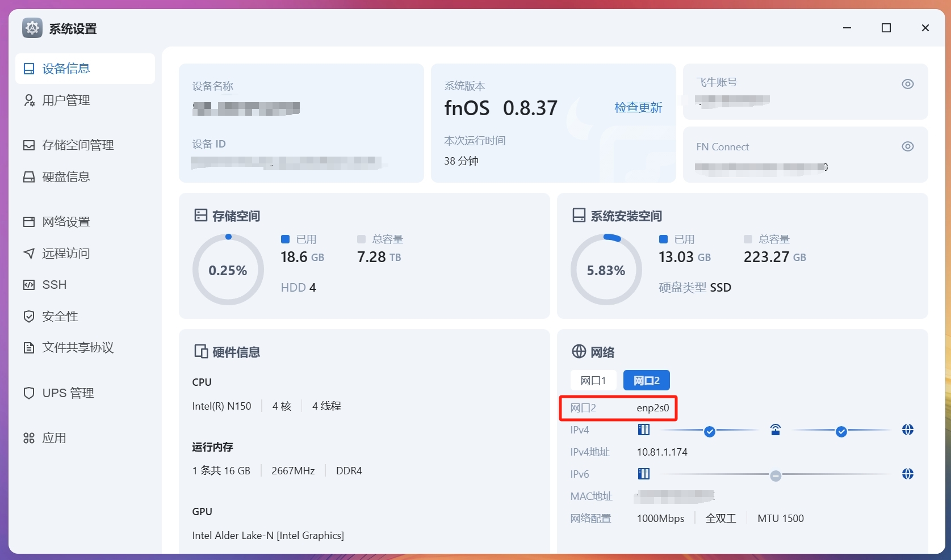
Task: Click the blurred 设备 ID value
Action: [287, 163]
